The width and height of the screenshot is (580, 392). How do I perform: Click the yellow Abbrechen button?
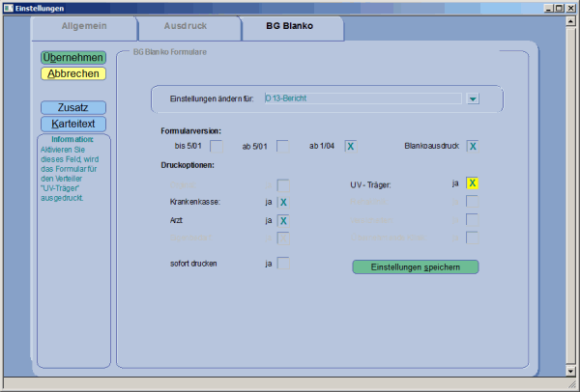pos(73,73)
